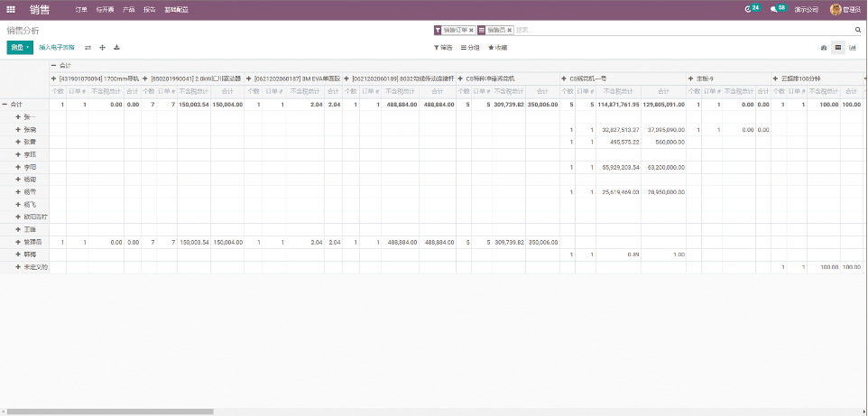Toggle the pivot table view button
This screenshot has width=868, height=416.
click(837, 47)
